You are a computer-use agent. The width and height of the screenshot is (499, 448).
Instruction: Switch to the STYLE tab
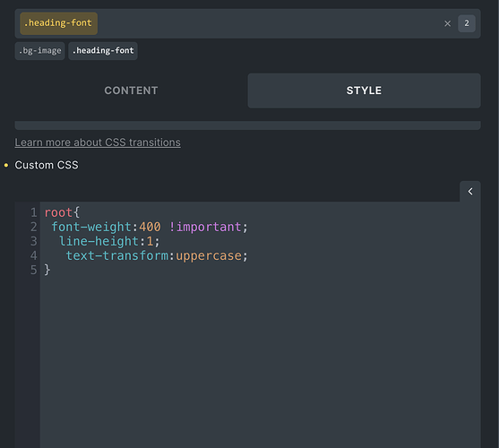(x=364, y=90)
